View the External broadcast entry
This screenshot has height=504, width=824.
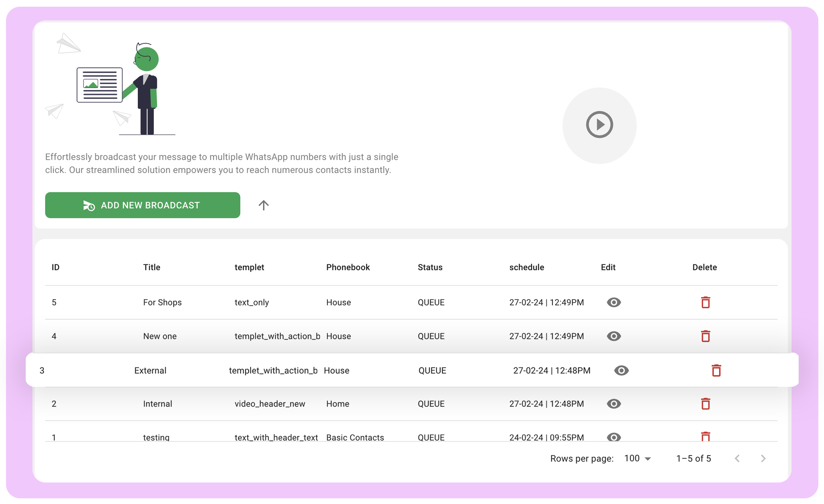621,370
